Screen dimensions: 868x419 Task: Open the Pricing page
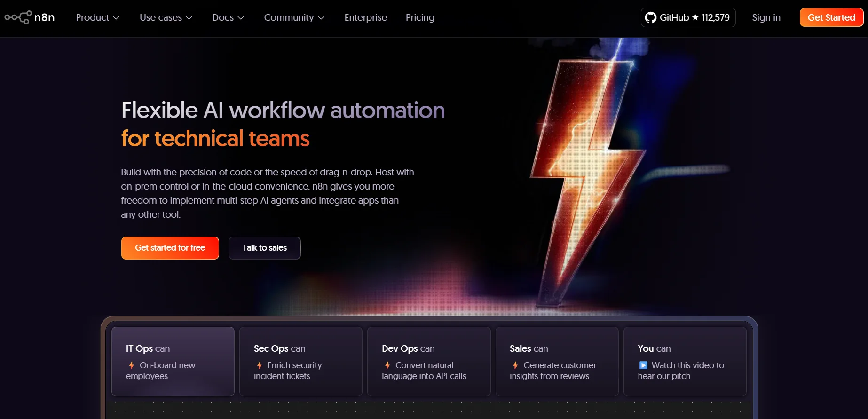[x=420, y=17]
